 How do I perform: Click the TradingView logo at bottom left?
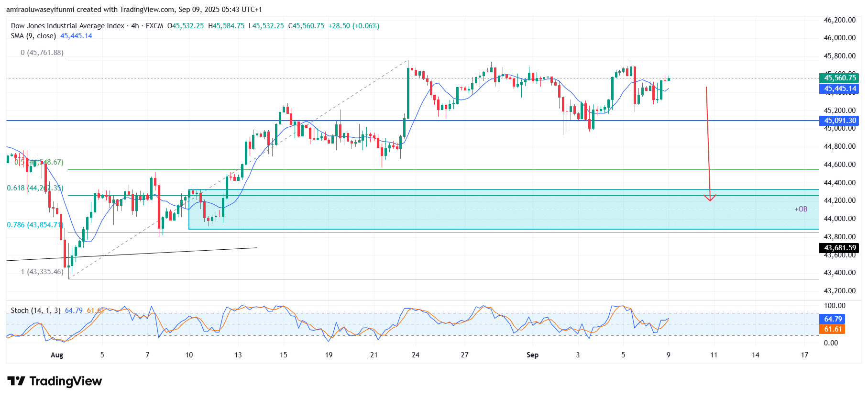[55, 381]
